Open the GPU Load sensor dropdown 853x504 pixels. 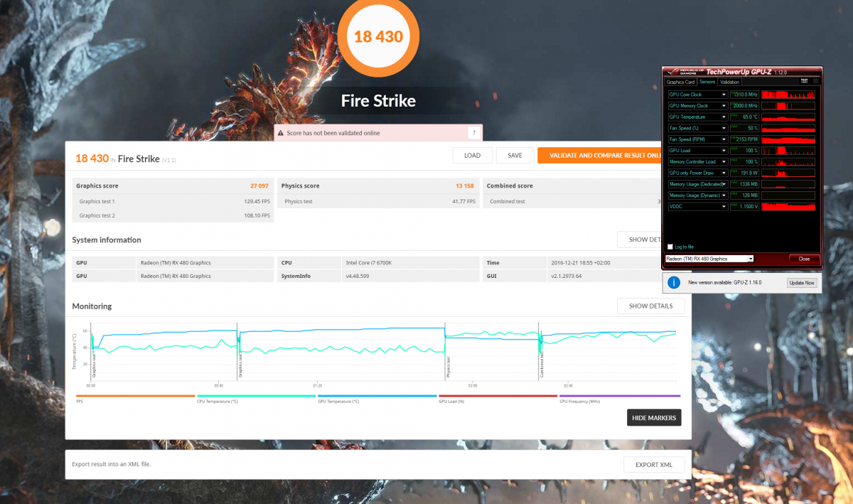(x=724, y=151)
